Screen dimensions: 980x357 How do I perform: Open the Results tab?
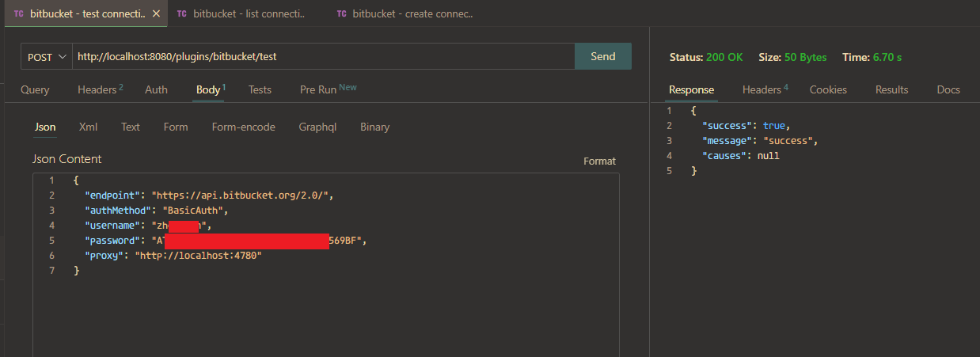click(x=891, y=89)
